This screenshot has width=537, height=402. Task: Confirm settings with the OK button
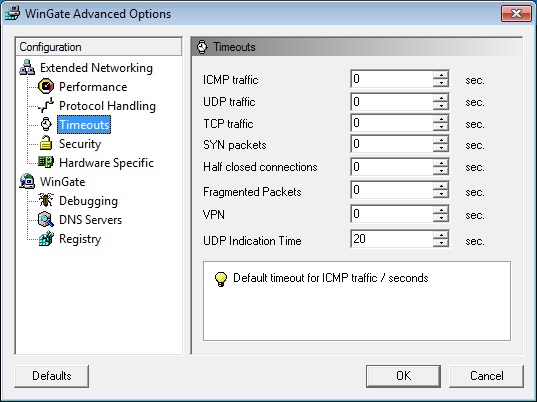tap(403, 376)
